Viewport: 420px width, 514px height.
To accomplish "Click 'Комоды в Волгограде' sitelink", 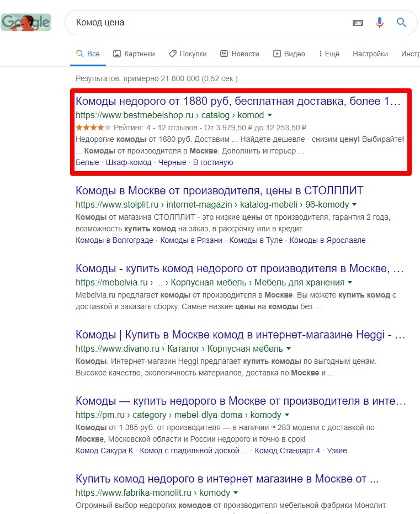I will [x=114, y=240].
